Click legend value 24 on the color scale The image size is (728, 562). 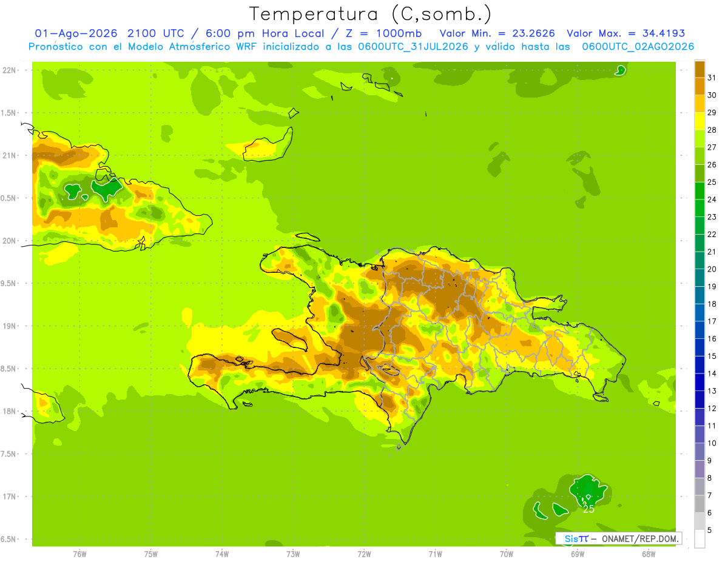[x=712, y=199]
